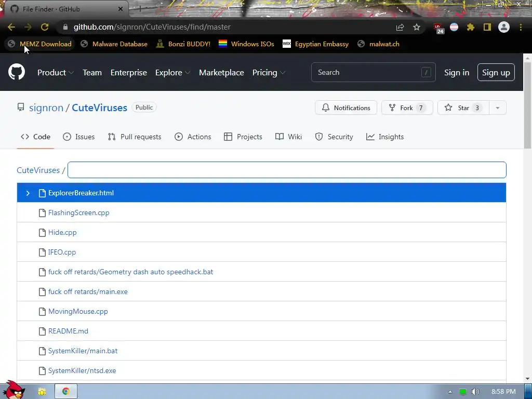
Task: Open the Star list dropdown caret
Action: (498, 108)
